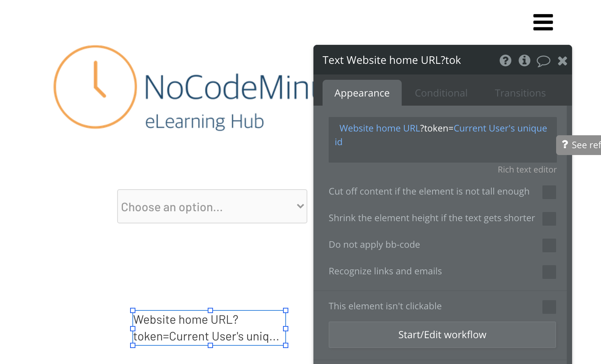Click the dropdown chevron arrow
This screenshot has height=364, width=601.
coord(300,206)
